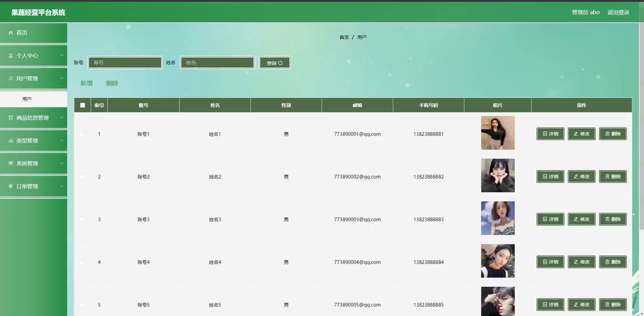
Task: Open the photo thumbnail for 账号5
Action: tap(498, 301)
